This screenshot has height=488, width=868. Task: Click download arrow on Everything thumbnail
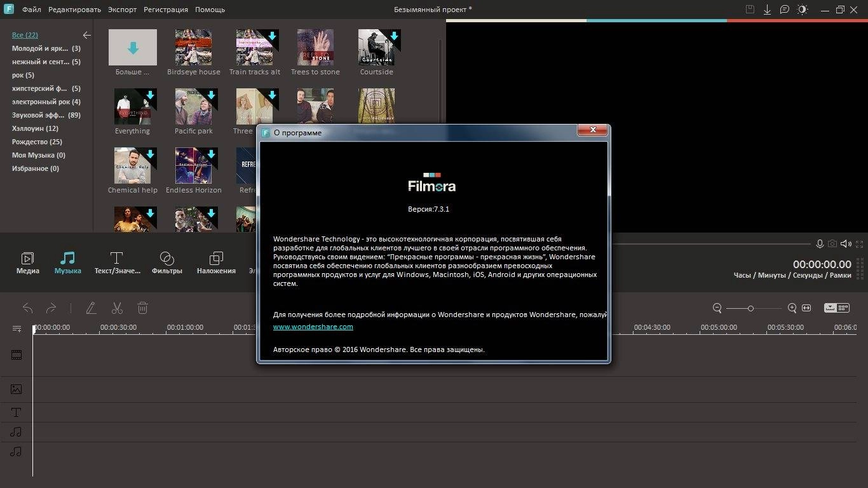coord(150,95)
